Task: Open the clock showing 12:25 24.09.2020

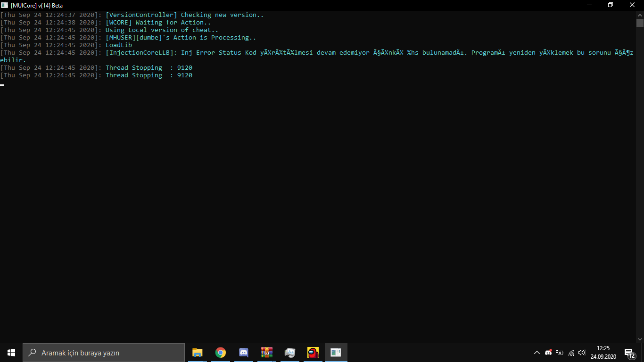Action: 603,353
